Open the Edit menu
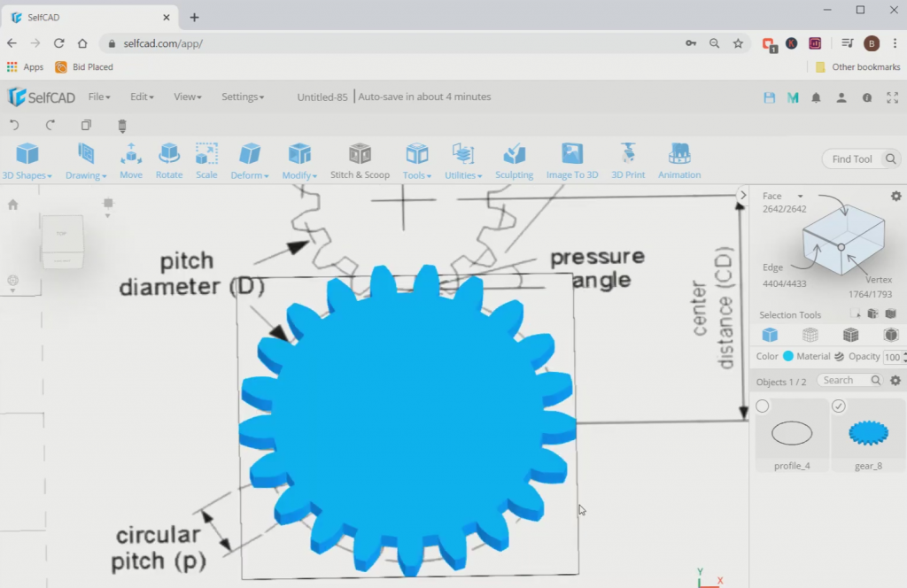The image size is (907, 588). click(142, 97)
